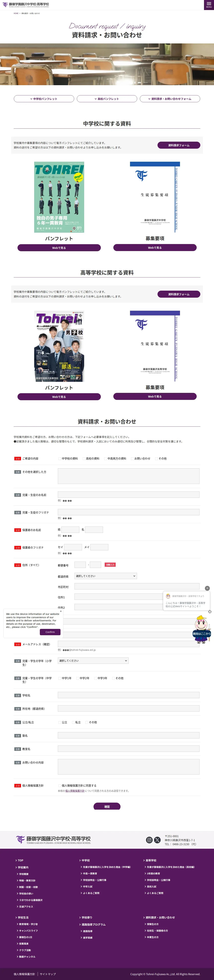Jump to 中学校パンフレット anchor
Image resolution: width=214 pixels, height=980 pixels.
click(44, 99)
